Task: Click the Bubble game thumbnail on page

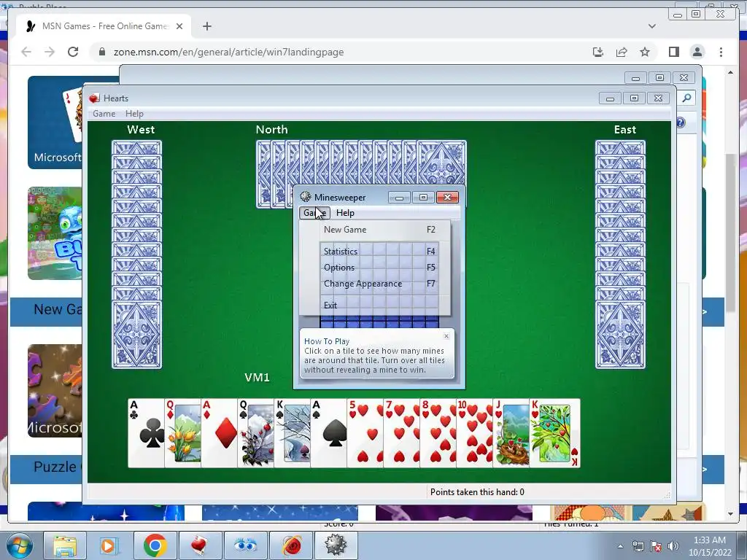Action: [55, 233]
